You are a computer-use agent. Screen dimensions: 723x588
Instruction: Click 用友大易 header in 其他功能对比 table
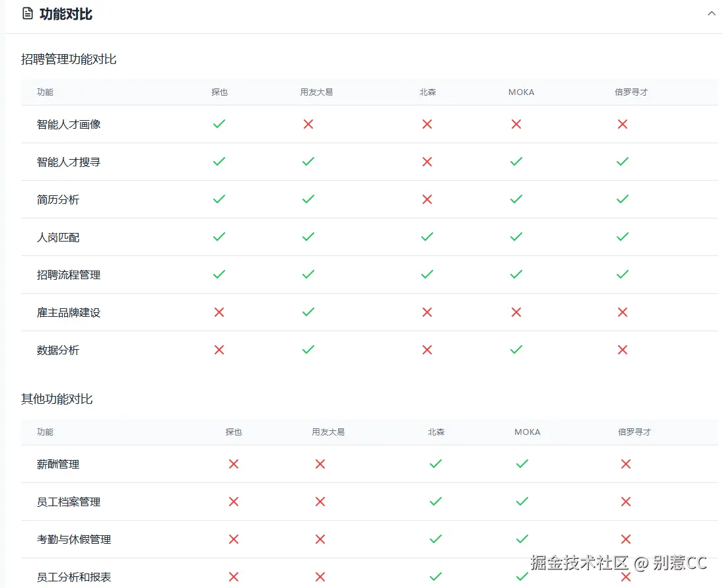point(328,432)
